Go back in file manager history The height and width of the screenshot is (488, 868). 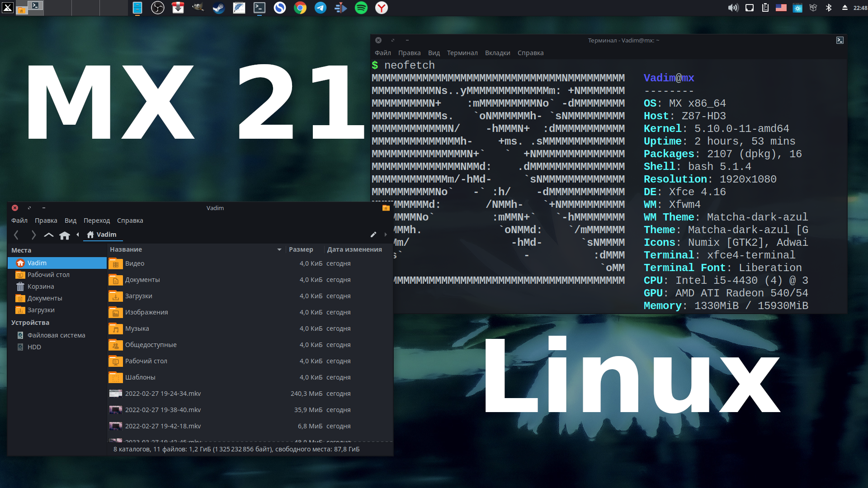[x=16, y=235]
